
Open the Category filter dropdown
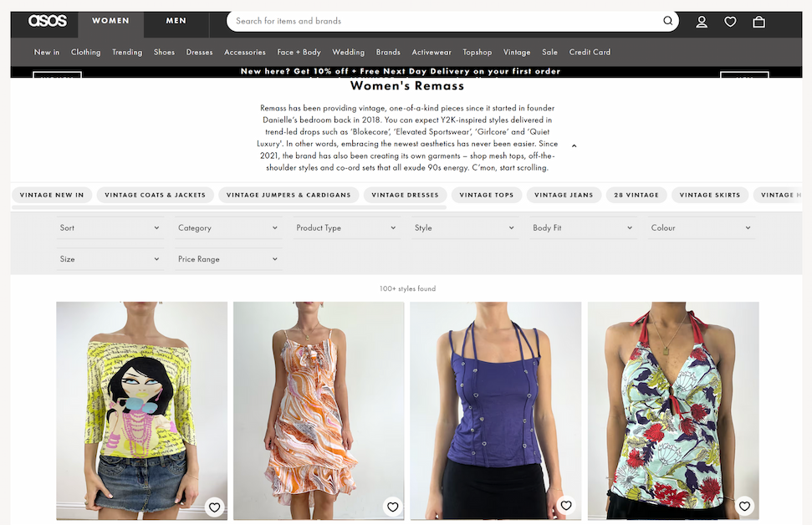[x=228, y=228]
